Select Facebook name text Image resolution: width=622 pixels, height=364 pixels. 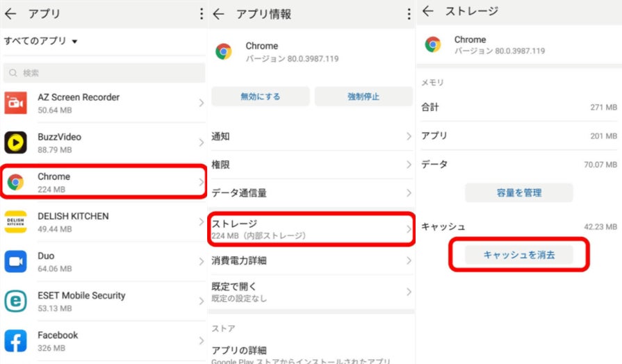tap(58, 335)
